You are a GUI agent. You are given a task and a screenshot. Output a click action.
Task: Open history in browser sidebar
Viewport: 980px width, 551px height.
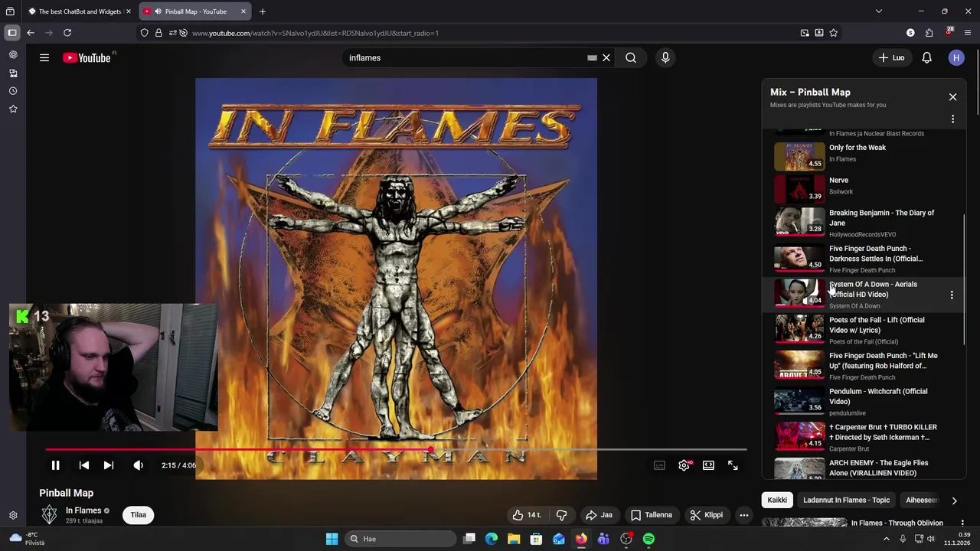[13, 91]
